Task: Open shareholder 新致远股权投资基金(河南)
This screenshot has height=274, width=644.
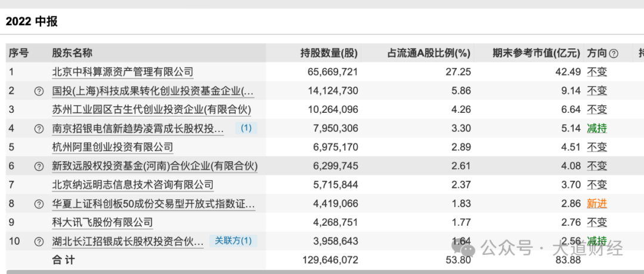Action: click(x=155, y=166)
